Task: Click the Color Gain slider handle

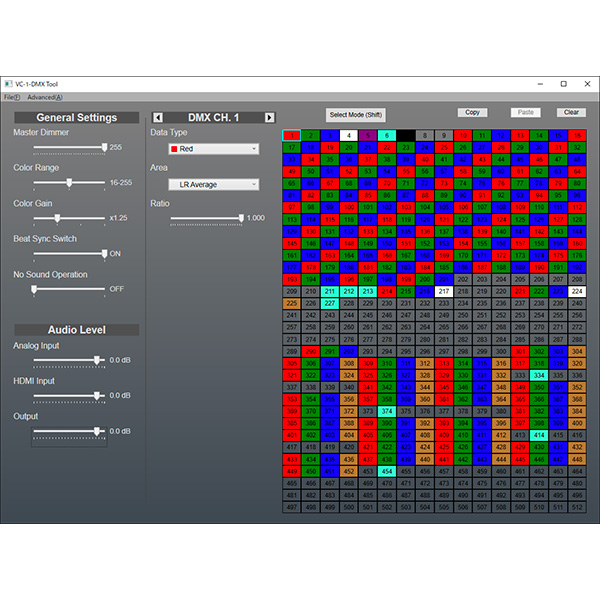Action: pos(56,218)
